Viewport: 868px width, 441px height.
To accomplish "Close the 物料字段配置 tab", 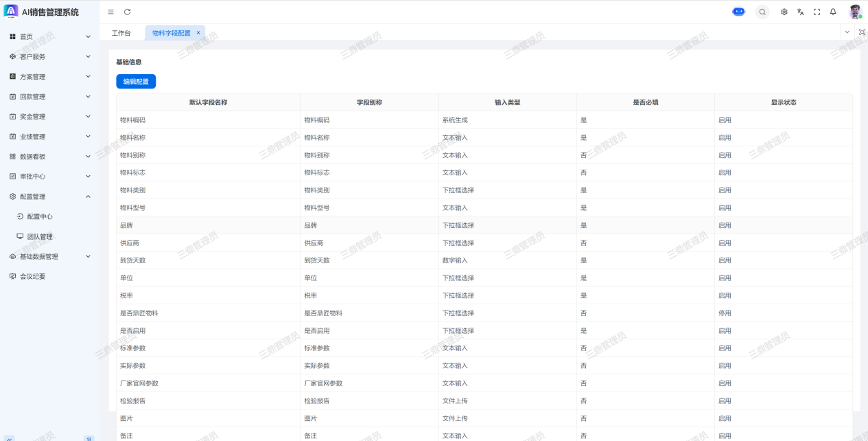I will (x=198, y=32).
